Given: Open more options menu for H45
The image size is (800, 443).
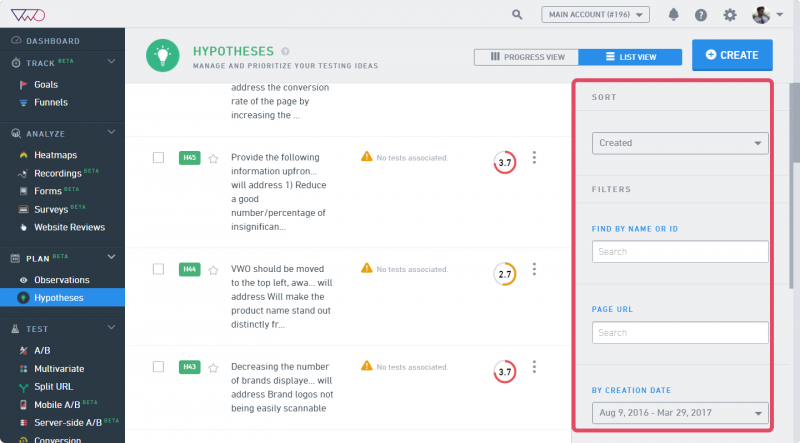Looking at the screenshot, I should [x=534, y=157].
